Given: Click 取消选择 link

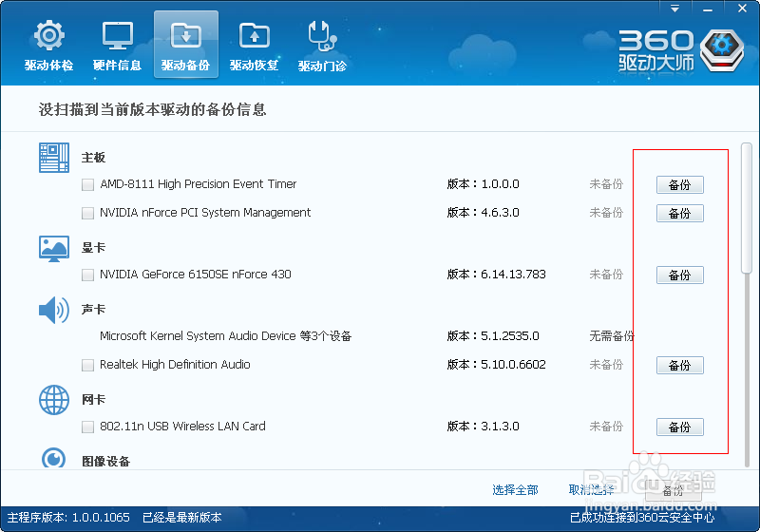Looking at the screenshot, I should (591, 490).
